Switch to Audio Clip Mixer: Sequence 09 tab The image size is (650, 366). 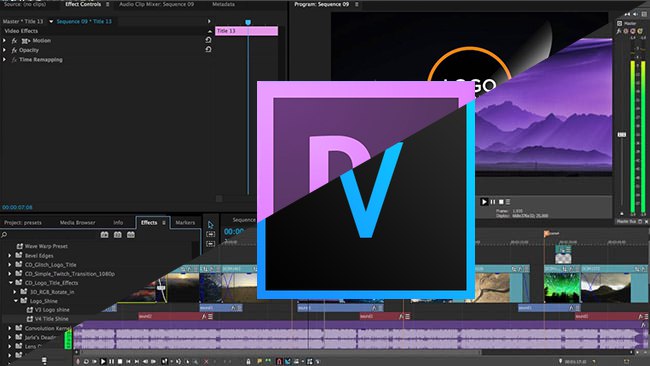pyautogui.click(x=156, y=4)
